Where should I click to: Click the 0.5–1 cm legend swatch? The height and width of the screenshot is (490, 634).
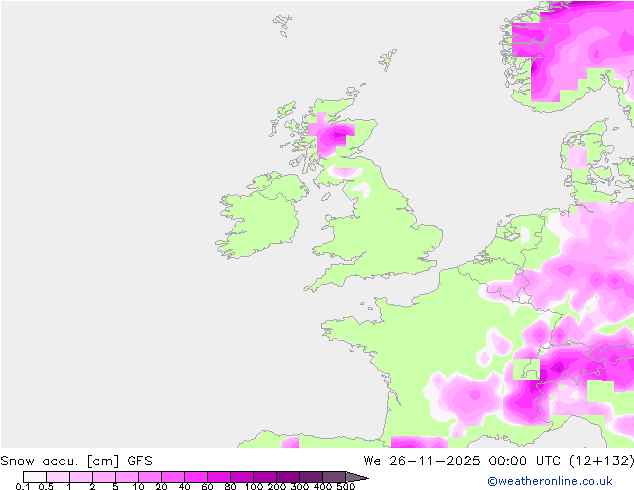coord(58,477)
